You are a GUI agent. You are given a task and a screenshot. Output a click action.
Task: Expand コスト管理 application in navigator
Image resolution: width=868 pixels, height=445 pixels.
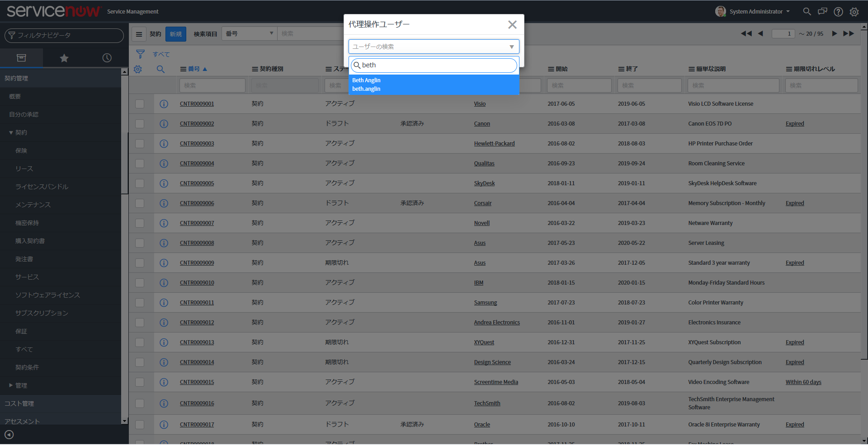coord(61,404)
